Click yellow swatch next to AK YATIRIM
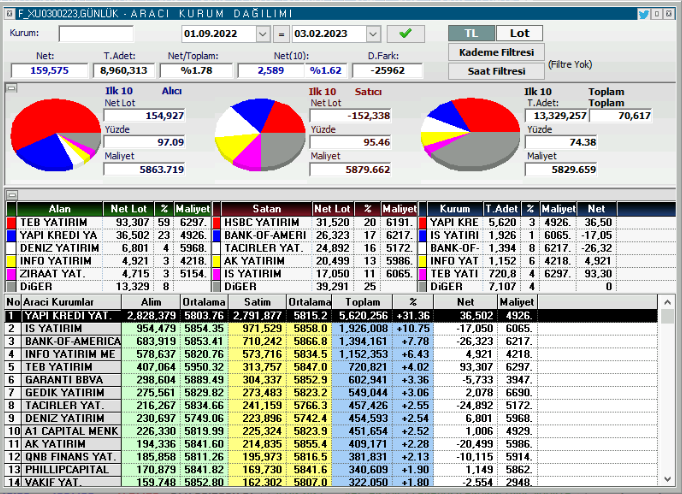Screen dimensions: 682x494 (x=217, y=261)
